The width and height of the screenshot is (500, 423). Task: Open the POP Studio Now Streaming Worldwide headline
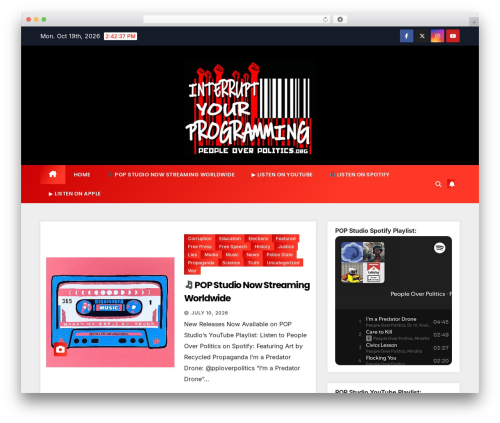coord(247,291)
